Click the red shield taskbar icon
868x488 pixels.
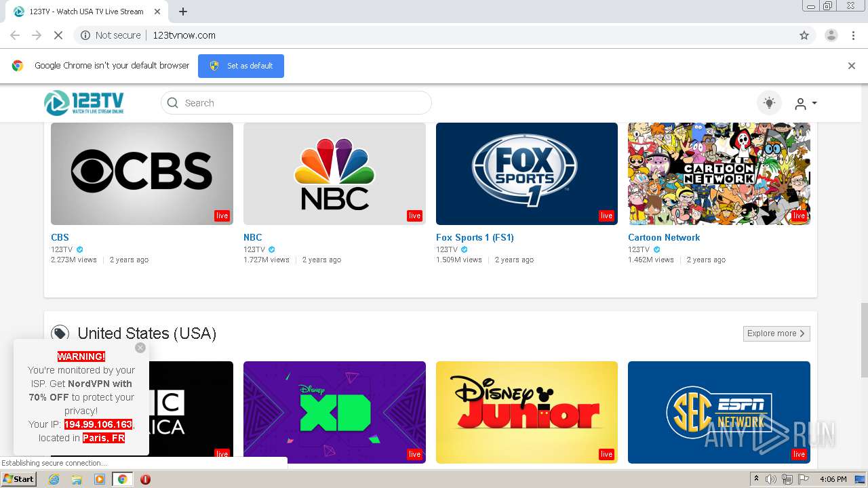click(145, 479)
